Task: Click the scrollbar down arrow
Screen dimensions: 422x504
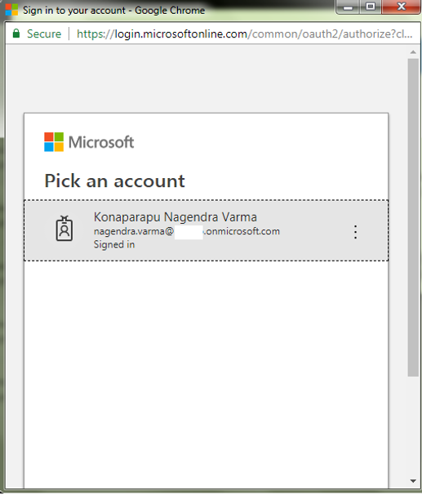Action: click(413, 481)
